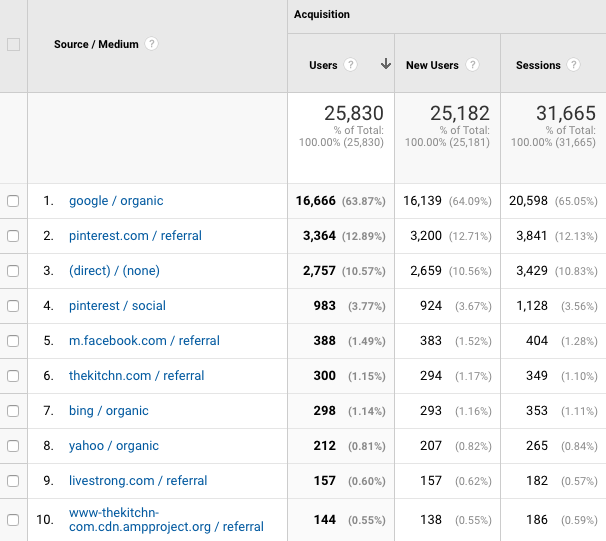Sort by the Users column header
Viewport: 606px width, 541px height.
tap(323, 65)
